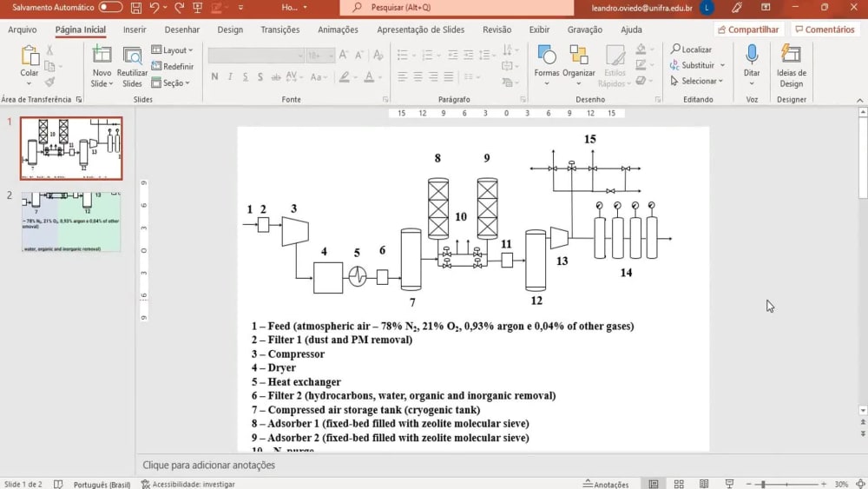Click the Undo arrow icon
Viewport: 868px width, 489px height.
point(155,7)
